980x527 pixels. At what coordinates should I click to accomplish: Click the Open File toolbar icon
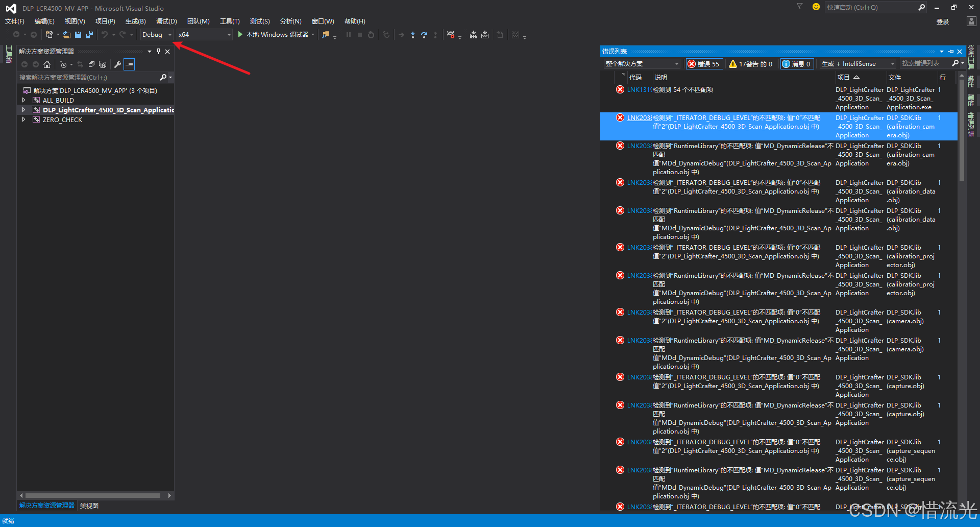tap(66, 35)
